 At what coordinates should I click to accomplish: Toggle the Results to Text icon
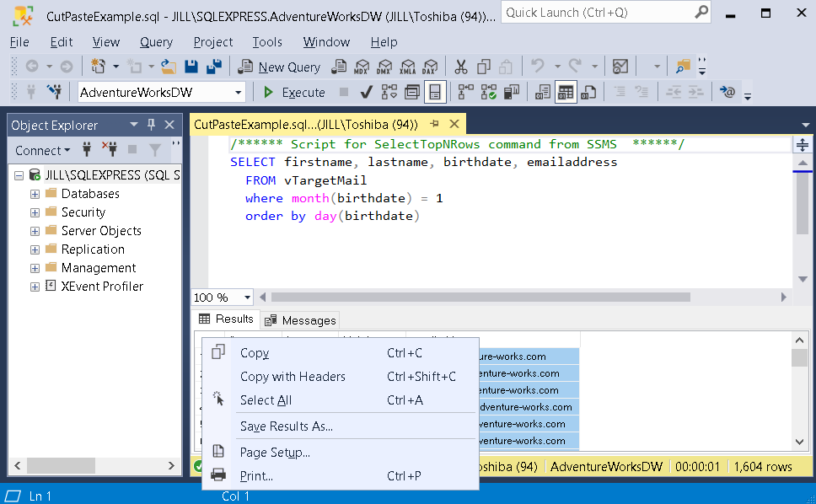coord(542,93)
